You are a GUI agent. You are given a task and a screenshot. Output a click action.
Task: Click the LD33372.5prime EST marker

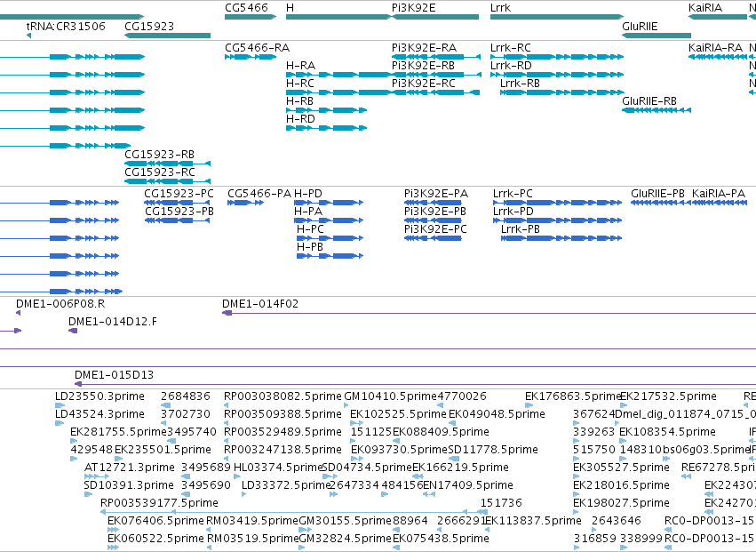(244, 494)
